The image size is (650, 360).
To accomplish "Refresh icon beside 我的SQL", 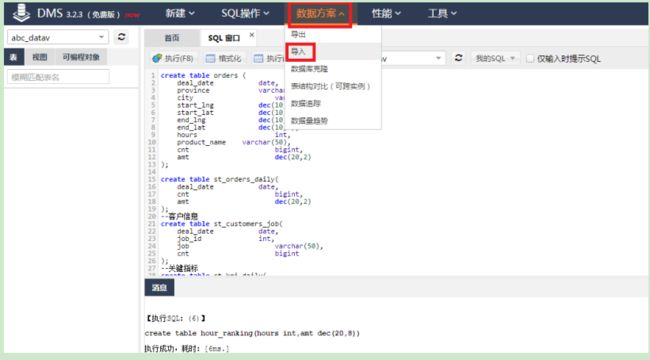I will click(458, 58).
